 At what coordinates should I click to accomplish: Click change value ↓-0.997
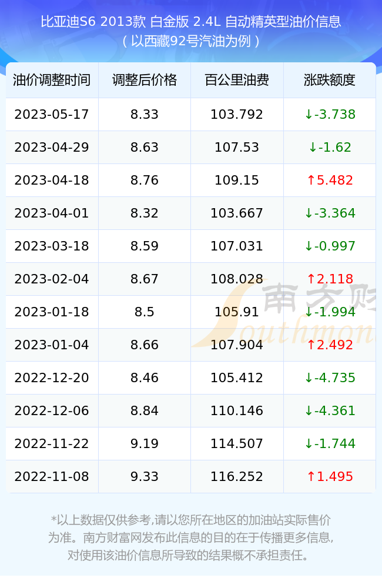click(330, 246)
